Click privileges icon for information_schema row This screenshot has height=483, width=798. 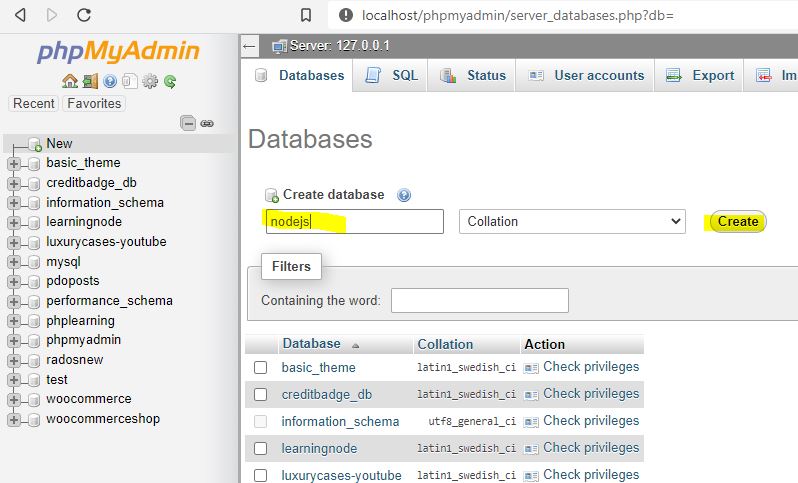[531, 421]
